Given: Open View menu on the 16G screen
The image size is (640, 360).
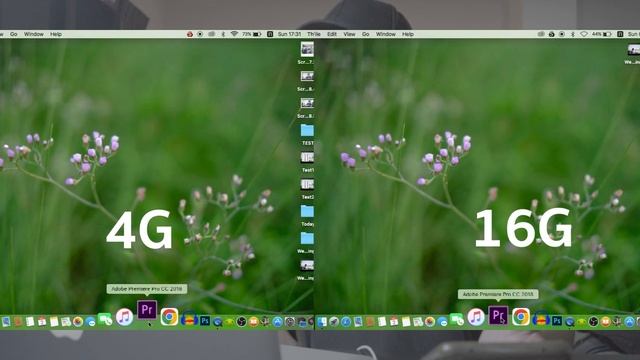Looking at the screenshot, I should coord(349,34).
